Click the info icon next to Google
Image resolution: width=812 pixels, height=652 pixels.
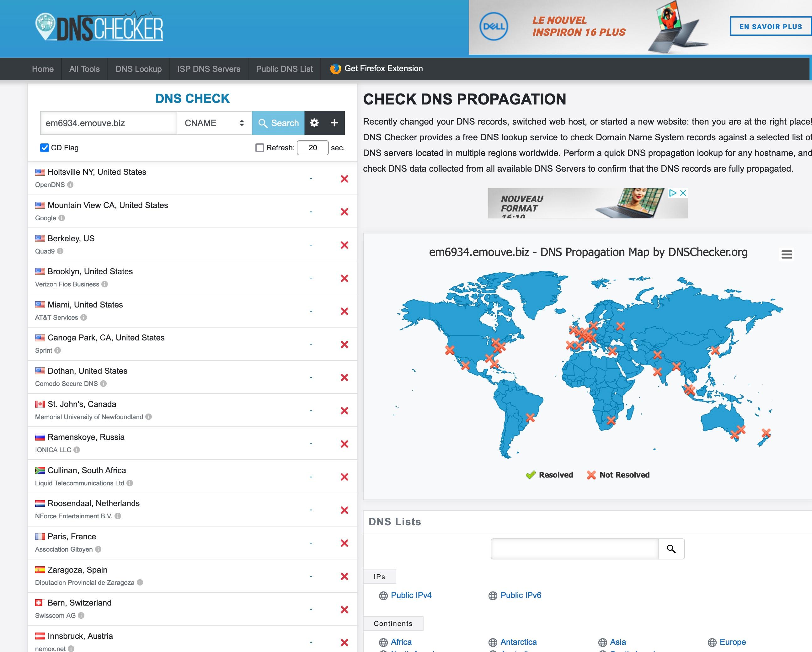pos(62,218)
